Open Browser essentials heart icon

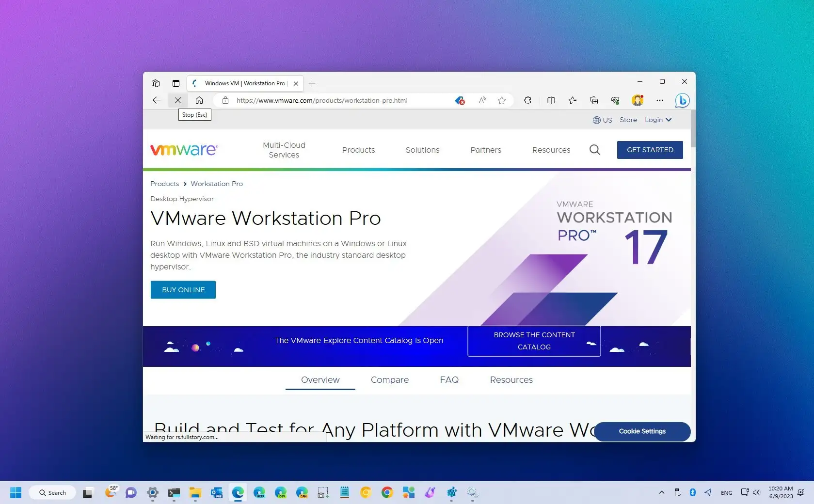[615, 100]
